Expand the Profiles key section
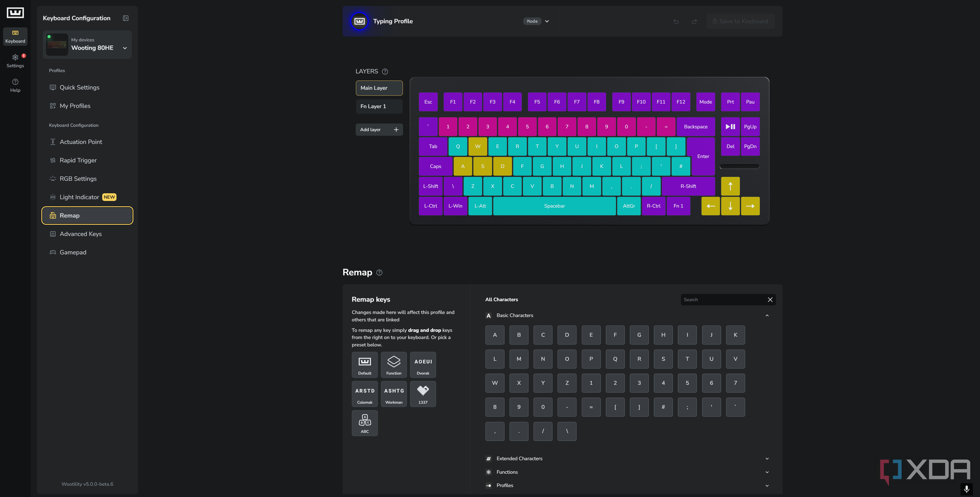The width and height of the screenshot is (980, 497). [x=767, y=485]
